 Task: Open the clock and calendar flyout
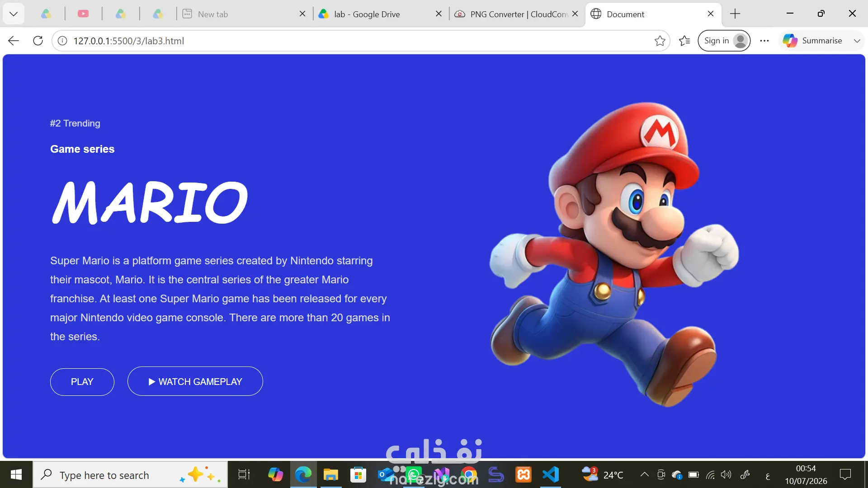tap(806, 474)
